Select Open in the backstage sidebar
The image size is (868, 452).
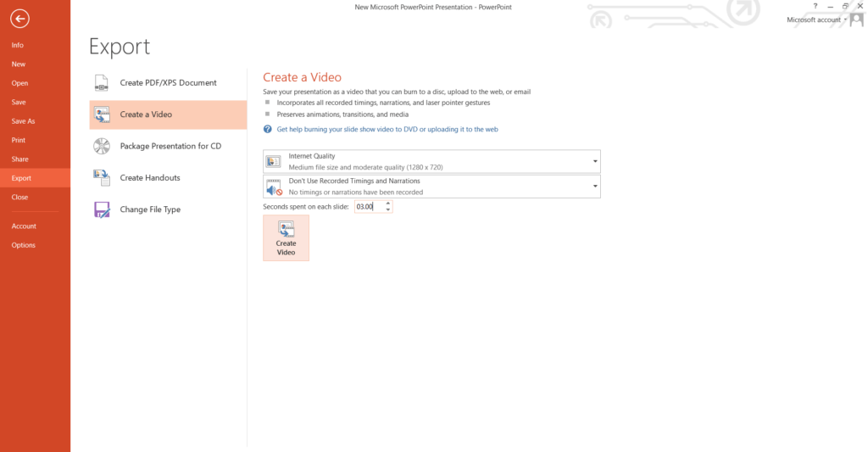(x=19, y=83)
